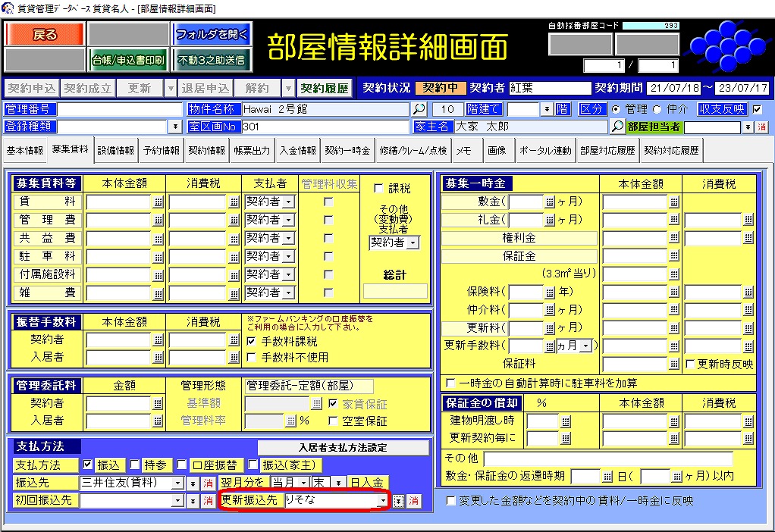Click 入居者支払方法設定 button
The height and width of the screenshot is (532, 775).
(x=343, y=447)
